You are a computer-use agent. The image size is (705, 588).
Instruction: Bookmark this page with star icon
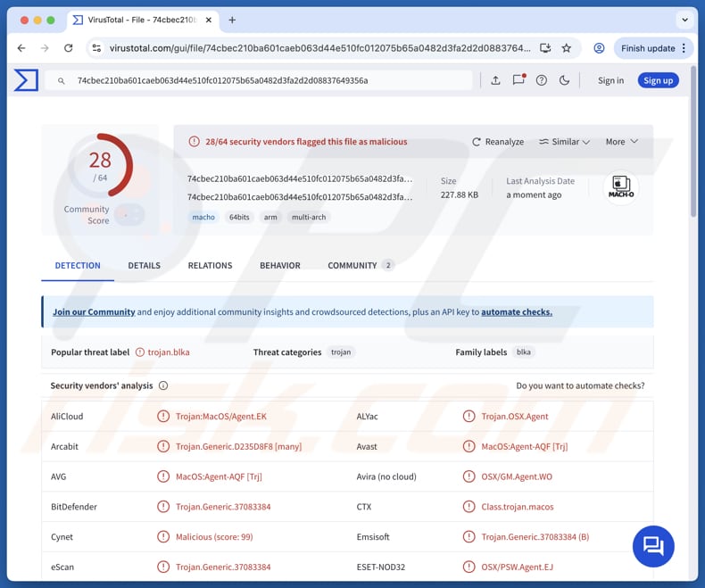[566, 48]
